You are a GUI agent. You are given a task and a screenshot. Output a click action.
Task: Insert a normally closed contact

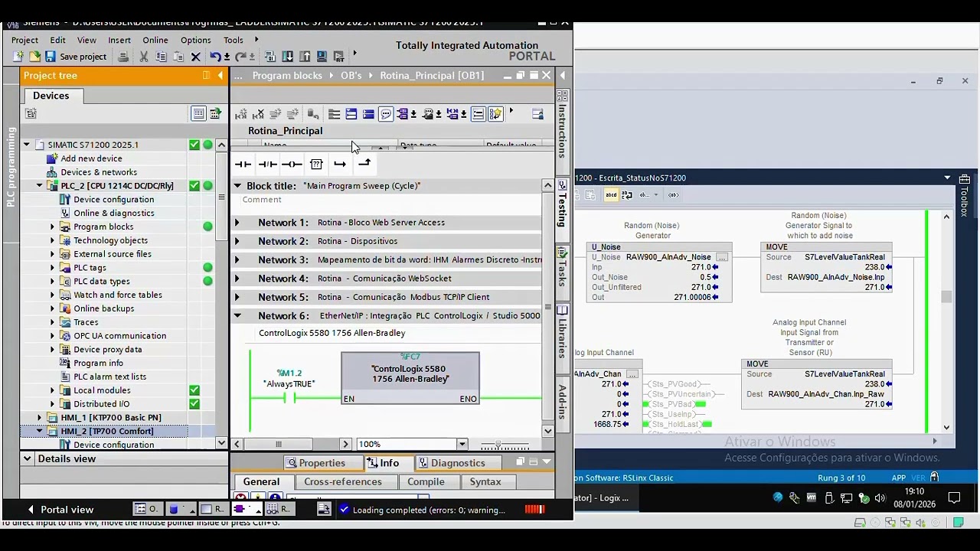(x=267, y=164)
